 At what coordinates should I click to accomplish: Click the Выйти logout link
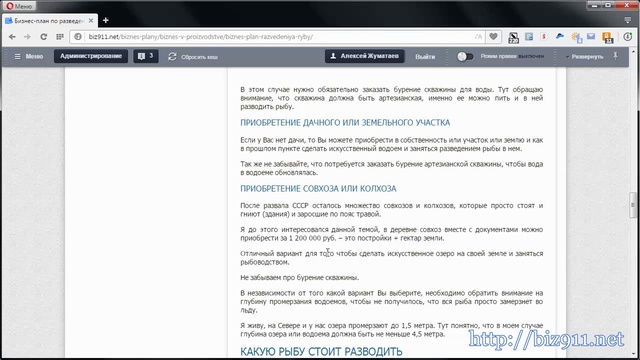click(x=425, y=57)
